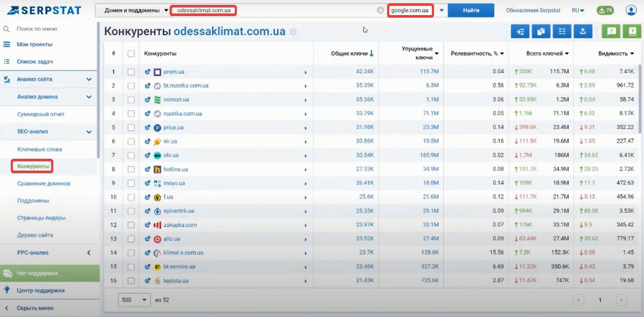Open Сравнение доменов menu item
The height and width of the screenshot is (317, 644).
[44, 184]
